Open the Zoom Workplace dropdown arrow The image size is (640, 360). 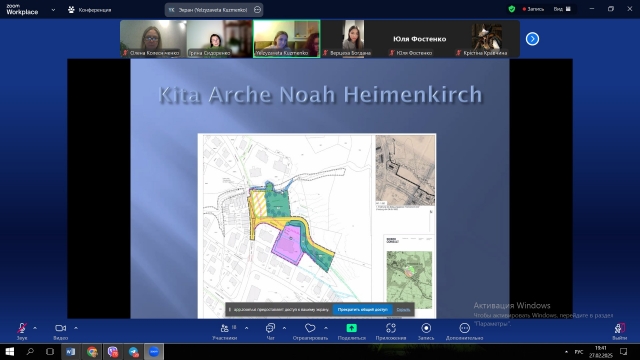coord(53,10)
